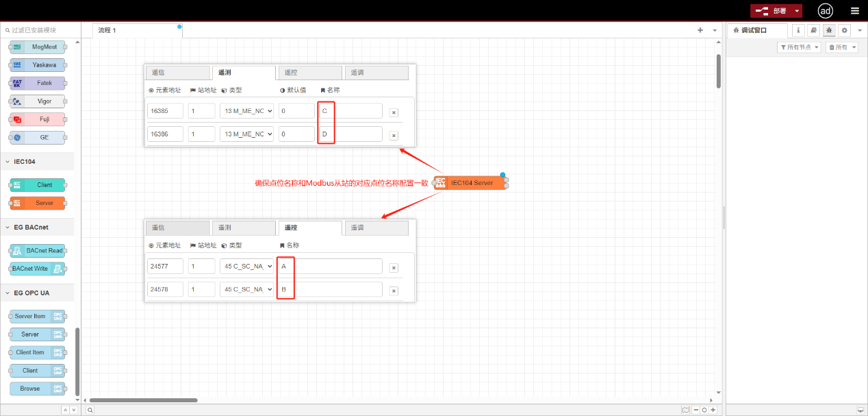Open the help book sidebar icon
Screen dimensions: 868x416
813,30
